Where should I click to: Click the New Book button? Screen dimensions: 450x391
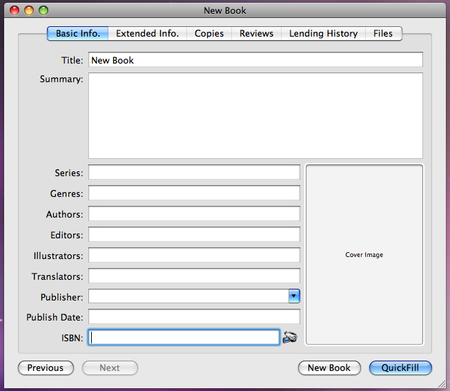pyautogui.click(x=329, y=368)
